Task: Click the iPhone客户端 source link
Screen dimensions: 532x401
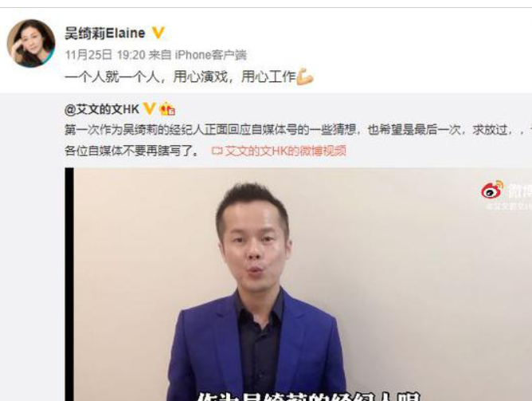Action: click(211, 55)
